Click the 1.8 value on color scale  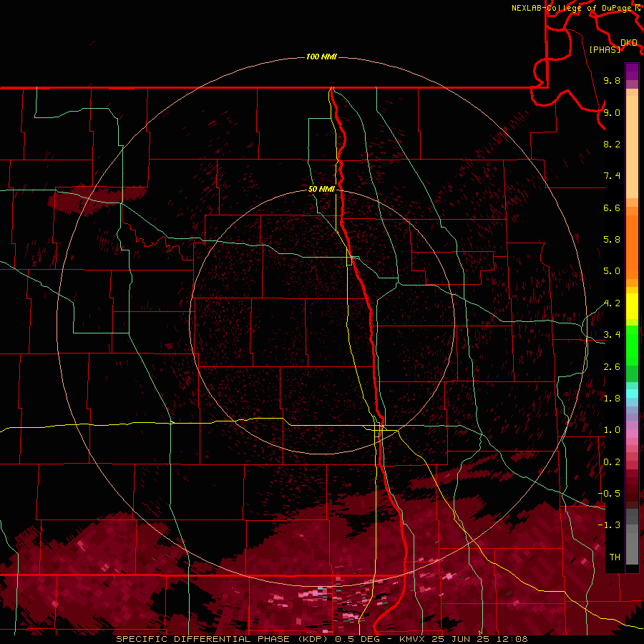[612, 399]
